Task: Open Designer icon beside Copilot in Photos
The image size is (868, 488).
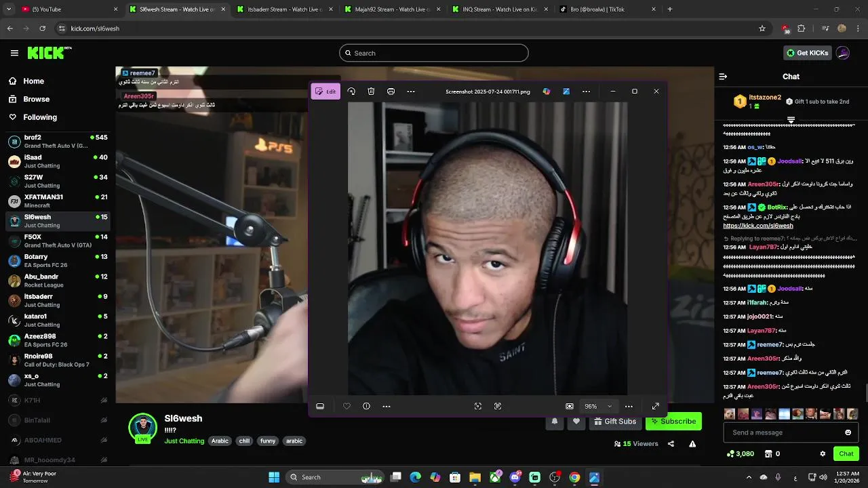Action: coord(566,91)
